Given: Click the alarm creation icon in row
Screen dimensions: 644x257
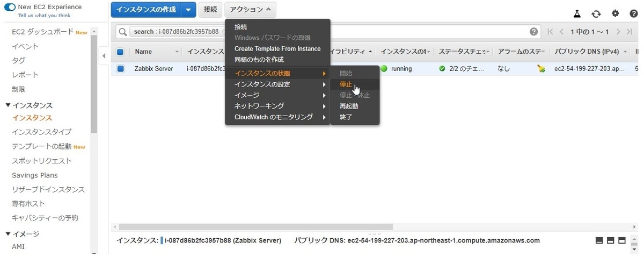Looking at the screenshot, I should click(x=541, y=69).
